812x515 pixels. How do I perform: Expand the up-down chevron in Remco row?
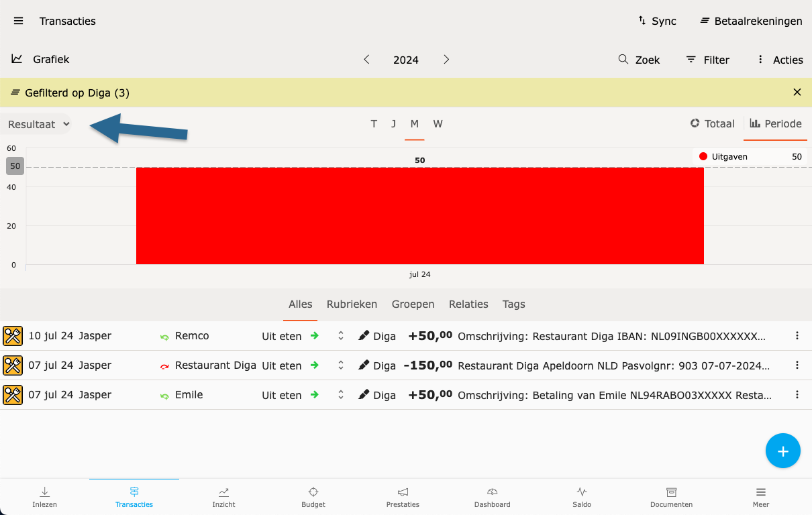pyautogui.click(x=341, y=336)
